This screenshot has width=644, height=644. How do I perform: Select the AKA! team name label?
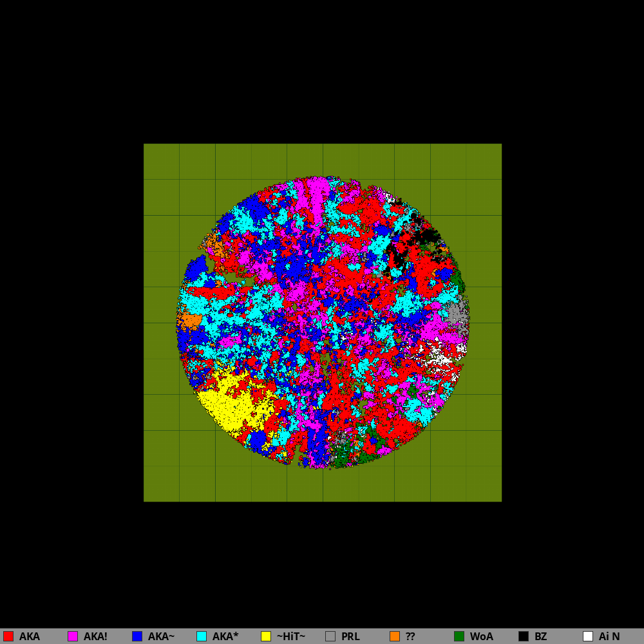click(x=95, y=636)
